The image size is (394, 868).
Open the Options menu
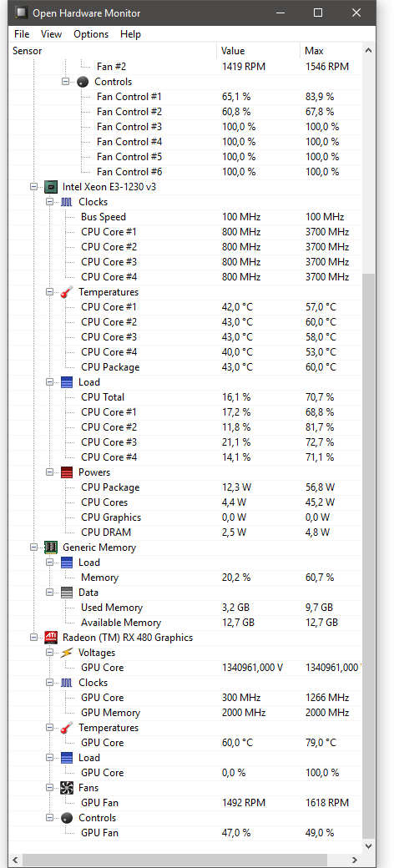91,33
